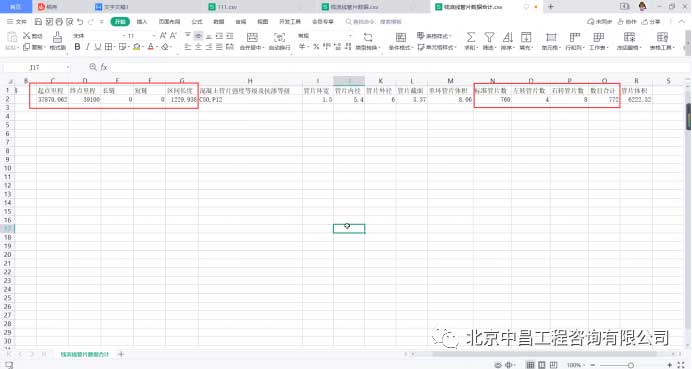Open the font size dropdown
The image size is (692, 369).
(154, 36)
